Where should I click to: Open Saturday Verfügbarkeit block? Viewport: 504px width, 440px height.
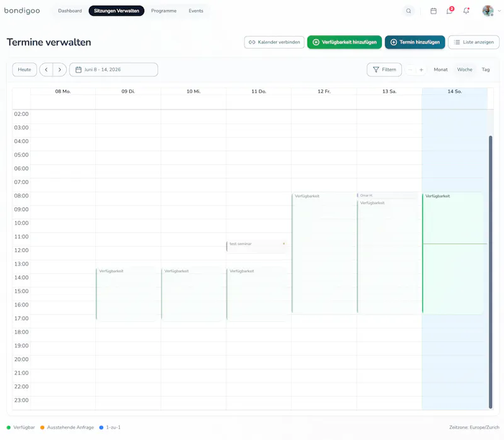[388, 257]
